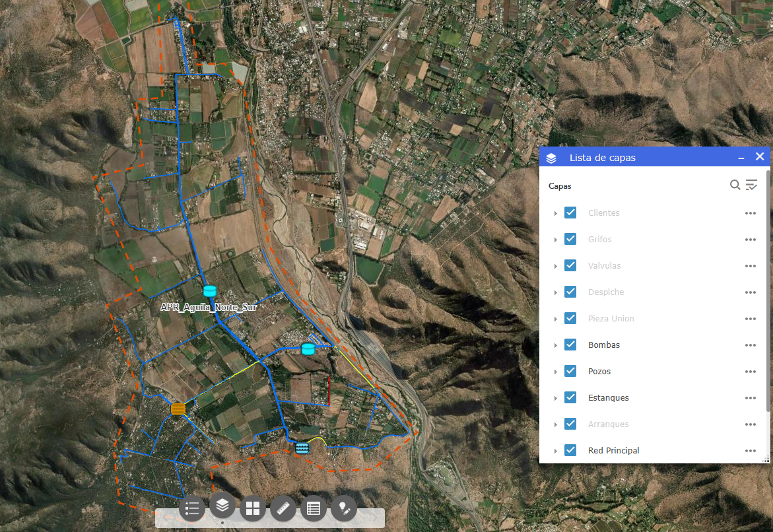Expand the Despiche layer row
This screenshot has height=532, width=773.
click(x=556, y=293)
